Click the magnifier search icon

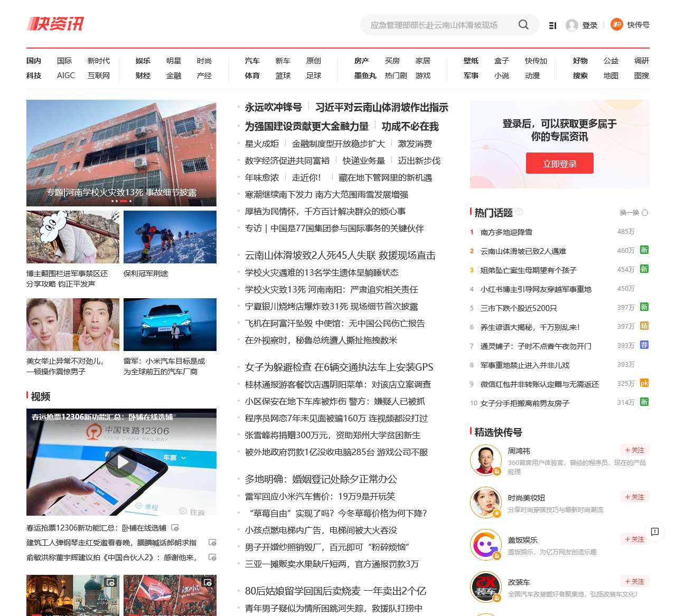click(523, 25)
